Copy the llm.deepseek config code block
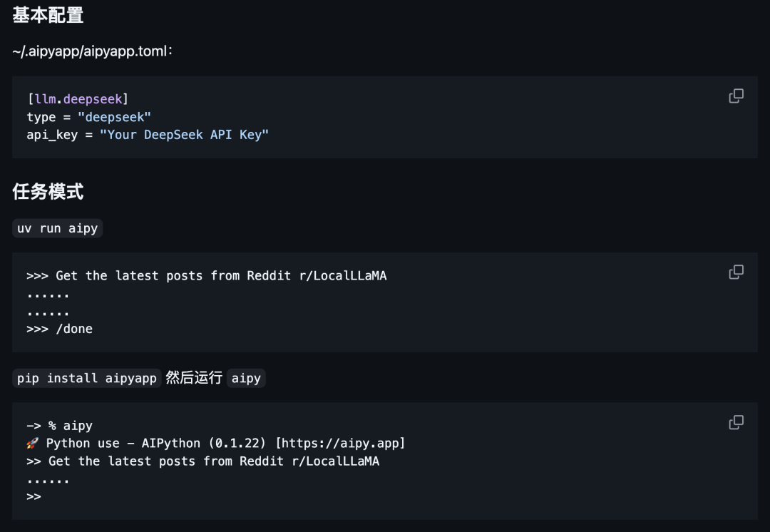This screenshot has height=532, width=770. 736,96
